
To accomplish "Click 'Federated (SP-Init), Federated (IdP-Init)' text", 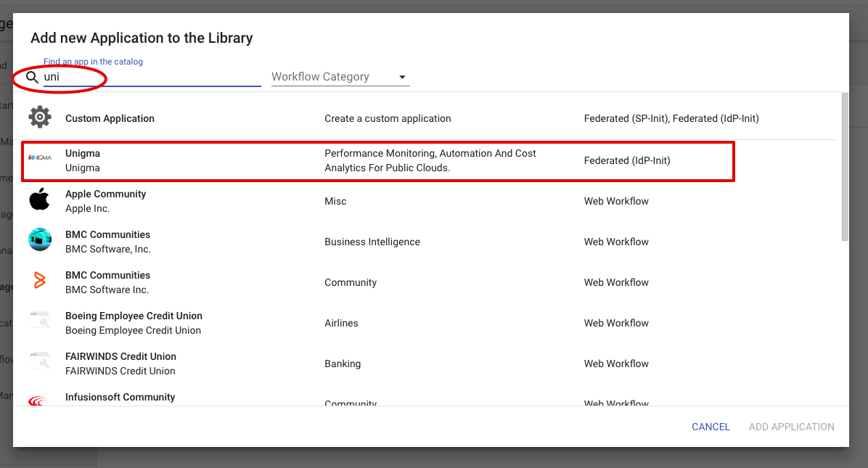I will (671, 118).
